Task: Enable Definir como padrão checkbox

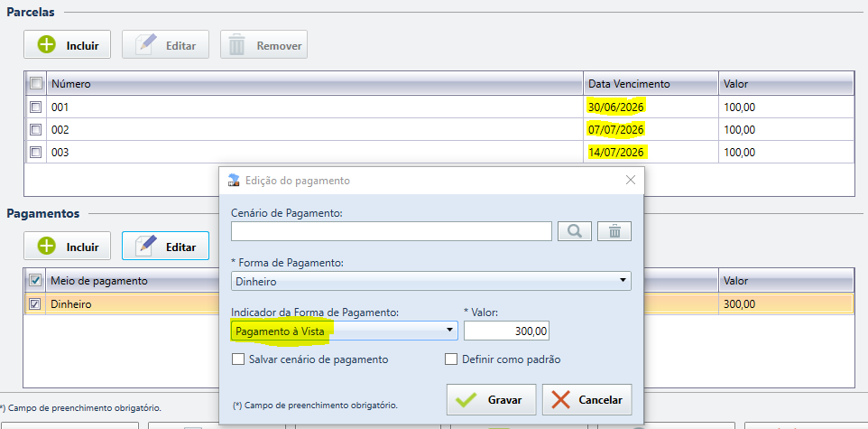Action: 451,359
